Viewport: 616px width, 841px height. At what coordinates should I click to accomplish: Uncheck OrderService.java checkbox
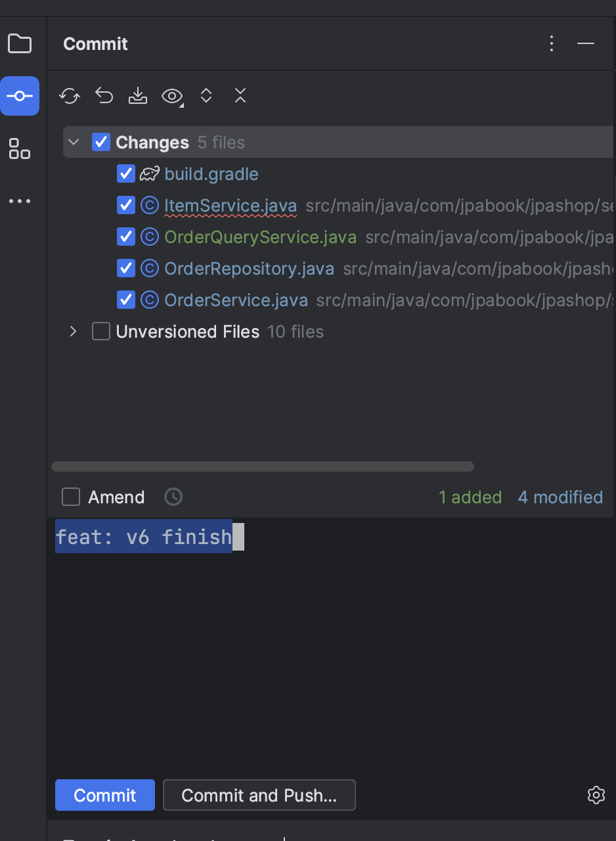[125, 300]
